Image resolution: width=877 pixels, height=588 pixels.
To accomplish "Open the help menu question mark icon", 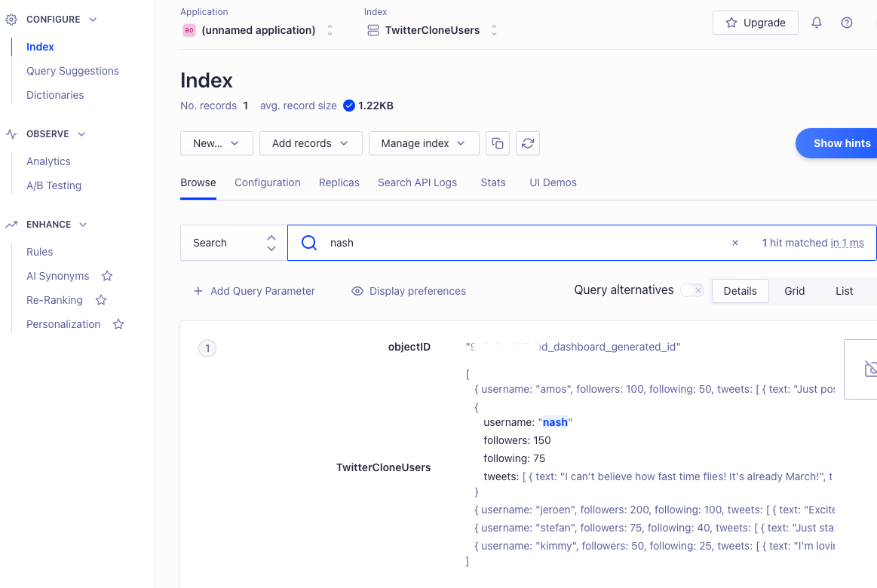I will (846, 23).
